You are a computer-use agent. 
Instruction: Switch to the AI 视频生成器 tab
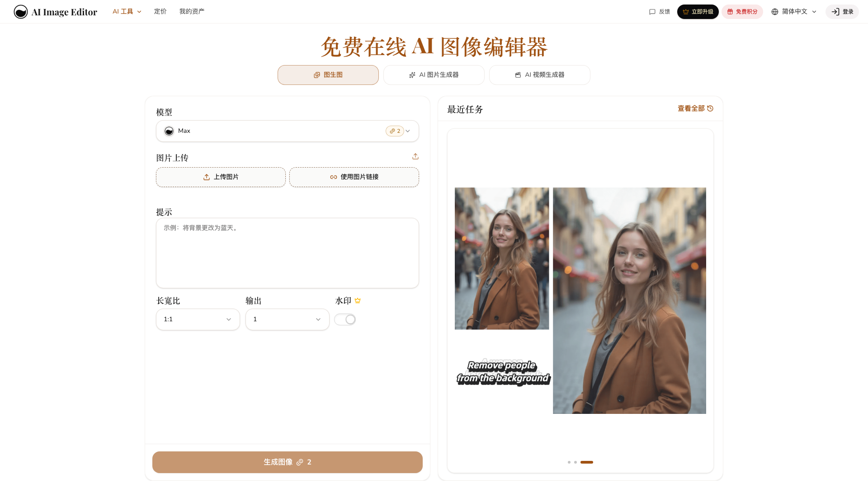click(540, 75)
